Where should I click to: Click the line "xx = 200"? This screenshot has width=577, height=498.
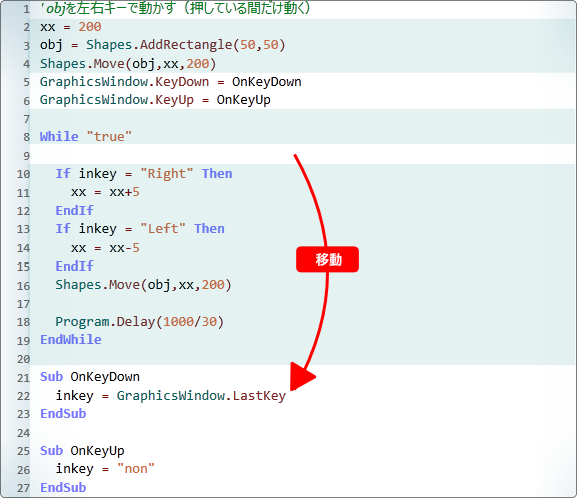(x=71, y=27)
